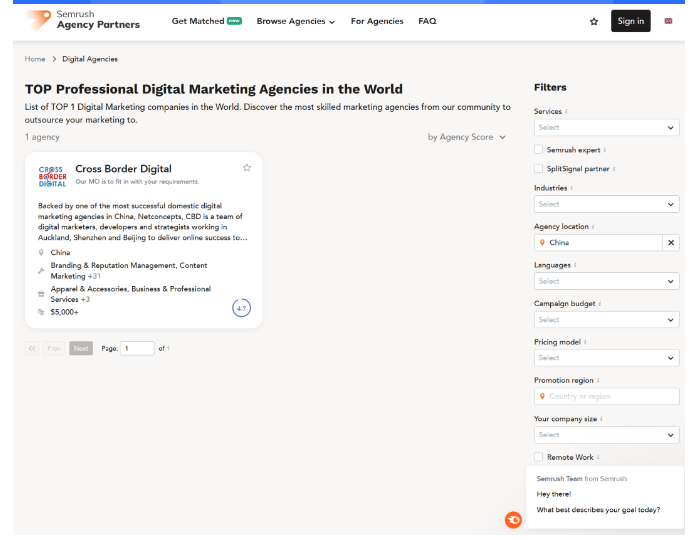Viewport: 696px width, 540px height.
Task: Click the 4.7 agency score badge
Action: (x=241, y=308)
